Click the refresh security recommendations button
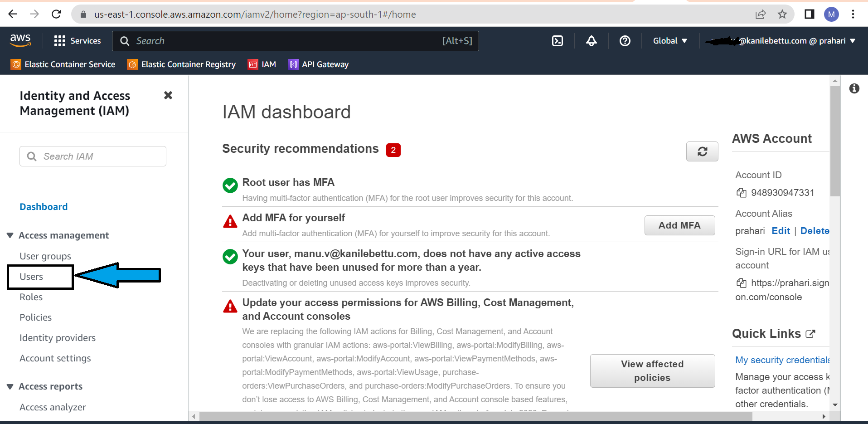 (x=702, y=151)
